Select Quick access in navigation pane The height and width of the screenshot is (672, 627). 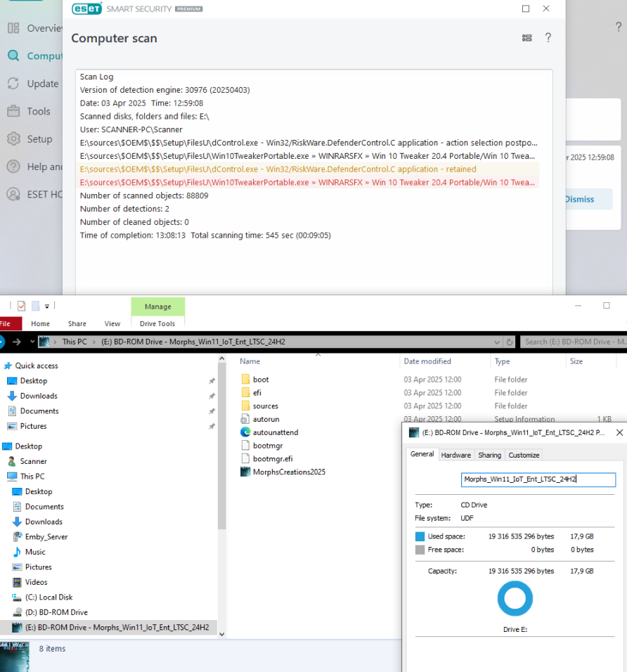click(x=37, y=366)
